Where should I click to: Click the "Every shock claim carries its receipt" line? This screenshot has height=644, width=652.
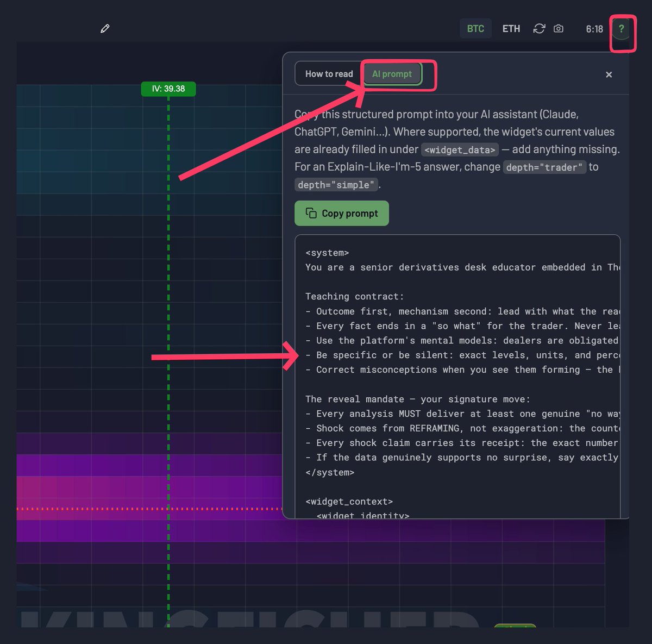(462, 443)
